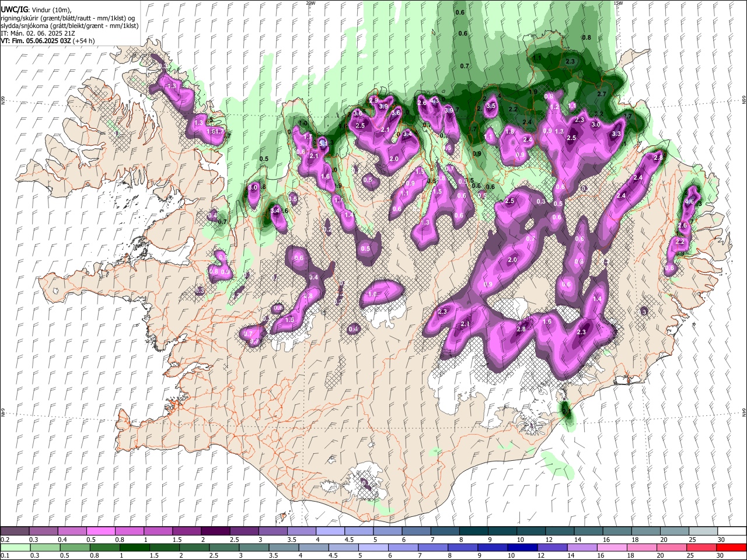Choose the snow legend swatch labeled 1
This screenshot has width=747, height=560.
(x=158, y=531)
